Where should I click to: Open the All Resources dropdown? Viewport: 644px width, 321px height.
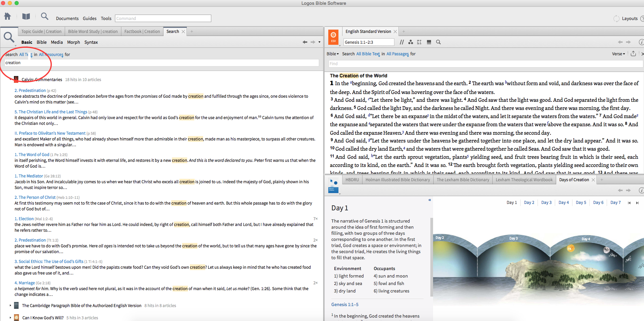pyautogui.click(x=51, y=55)
